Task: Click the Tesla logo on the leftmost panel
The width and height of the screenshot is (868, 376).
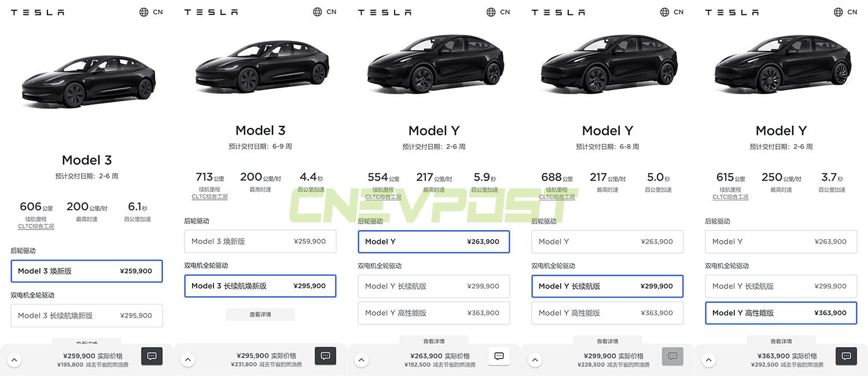Action: point(37,12)
